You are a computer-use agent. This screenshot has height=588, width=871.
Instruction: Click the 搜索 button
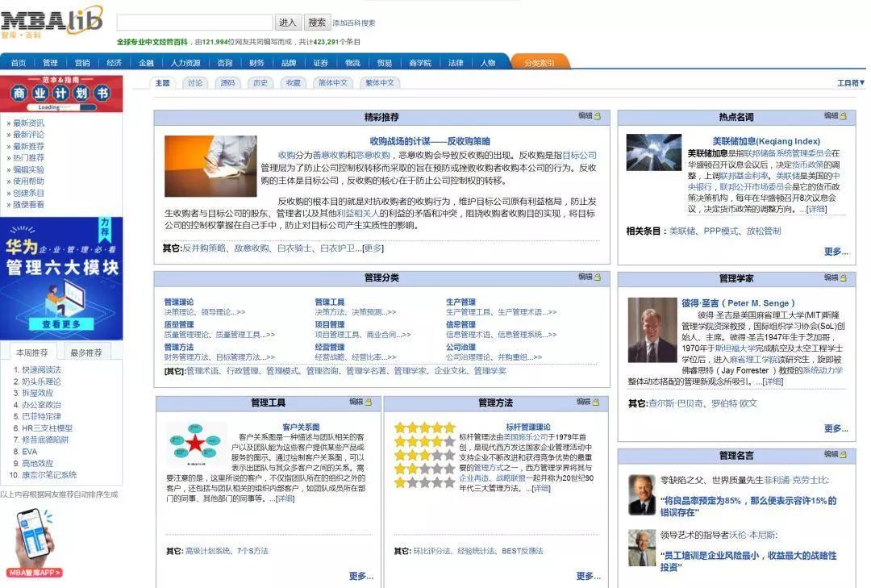pyautogui.click(x=317, y=23)
